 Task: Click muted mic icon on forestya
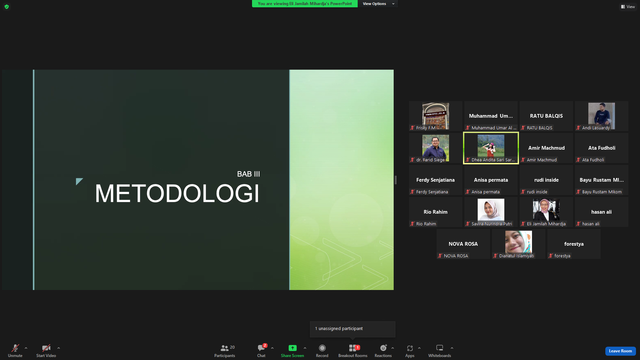551,256
